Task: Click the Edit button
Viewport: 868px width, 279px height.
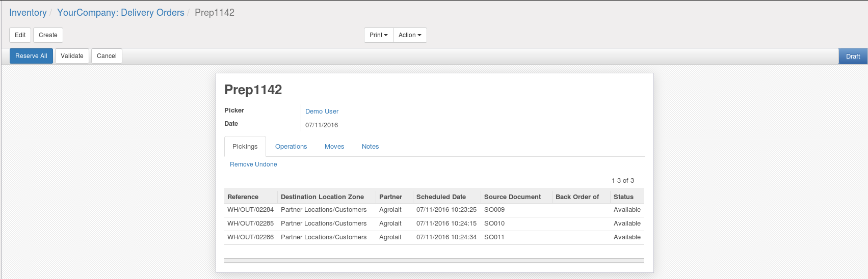Action: pos(20,35)
